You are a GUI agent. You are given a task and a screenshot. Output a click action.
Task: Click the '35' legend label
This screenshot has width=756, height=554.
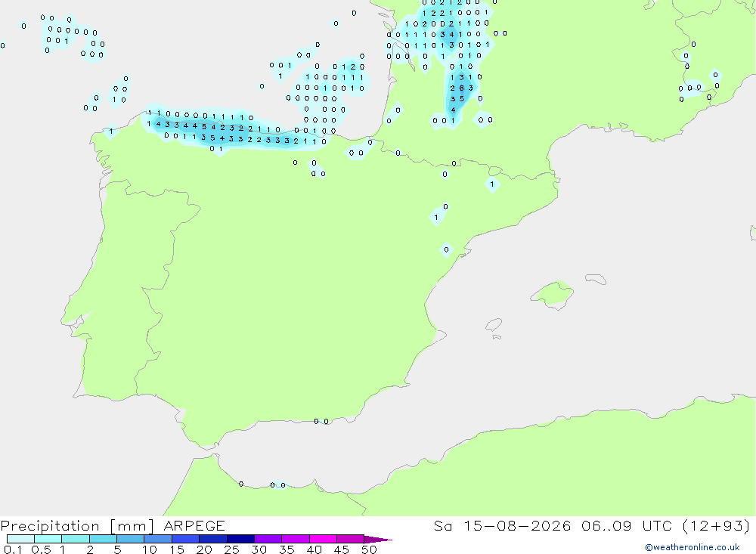click(287, 549)
